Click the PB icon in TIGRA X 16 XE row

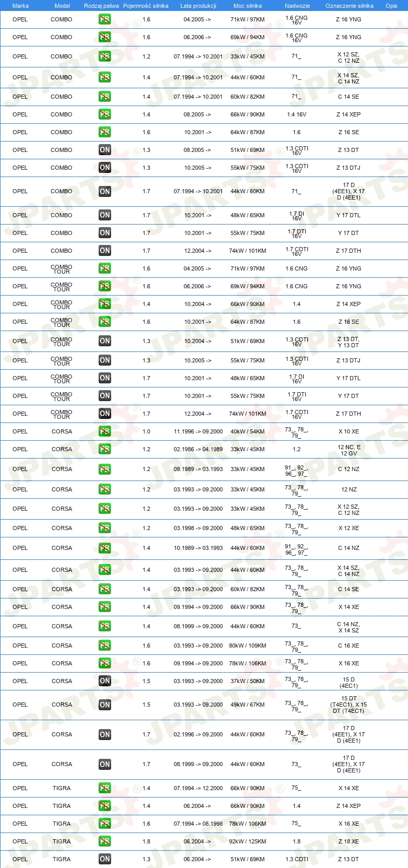point(105,824)
